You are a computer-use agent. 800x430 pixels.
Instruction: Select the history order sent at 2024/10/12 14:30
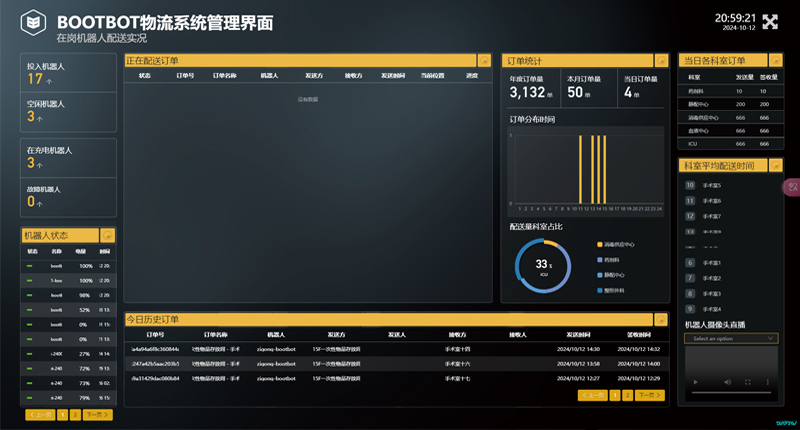pyautogui.click(x=396, y=349)
